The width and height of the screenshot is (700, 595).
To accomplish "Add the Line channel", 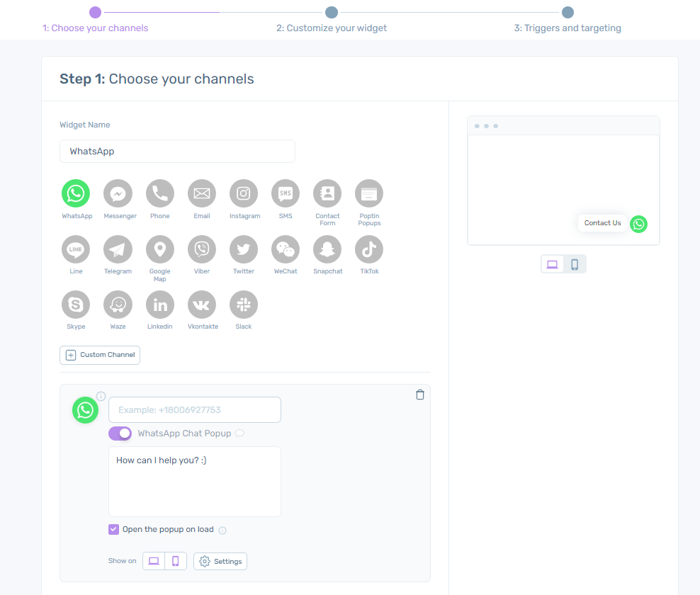I will pos(75,249).
